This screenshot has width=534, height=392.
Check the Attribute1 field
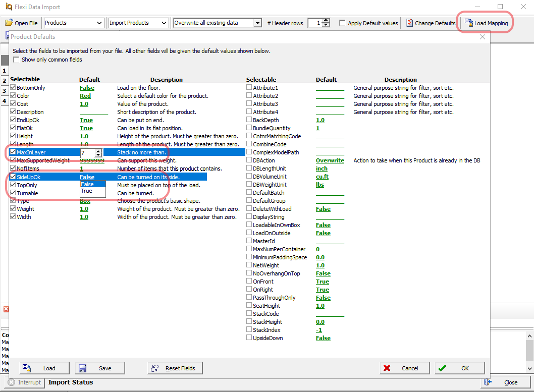click(249, 87)
